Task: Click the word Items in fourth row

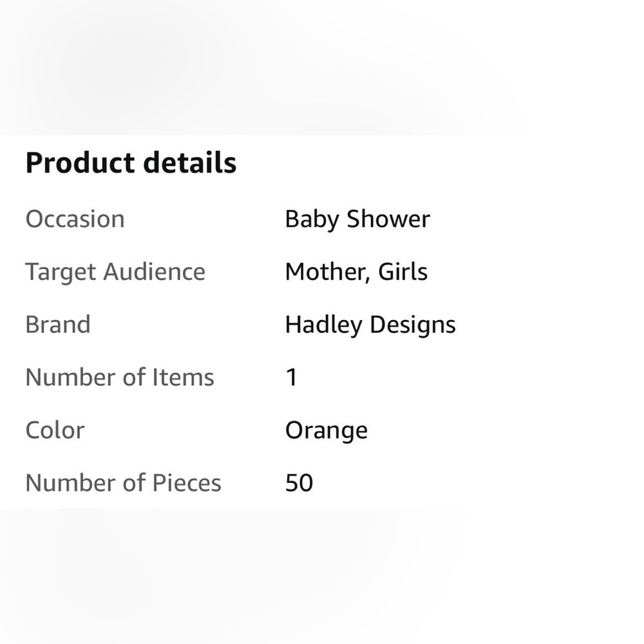Action: [x=183, y=377]
